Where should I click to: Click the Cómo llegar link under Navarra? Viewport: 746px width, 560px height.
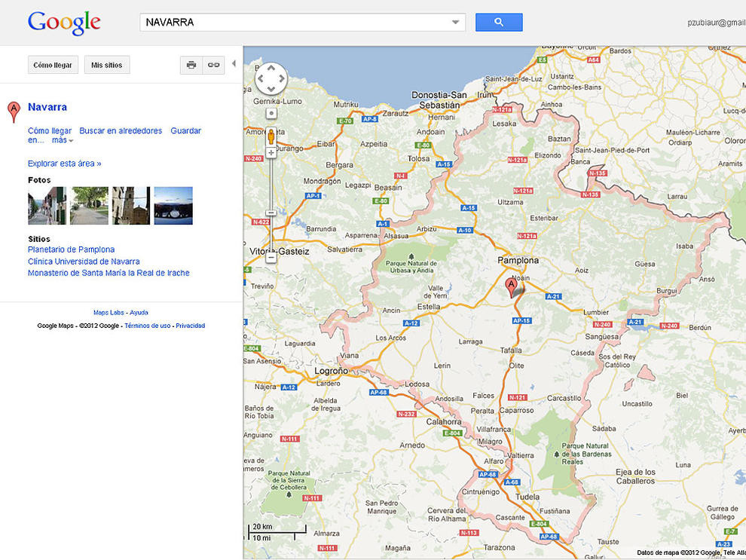click(x=50, y=131)
